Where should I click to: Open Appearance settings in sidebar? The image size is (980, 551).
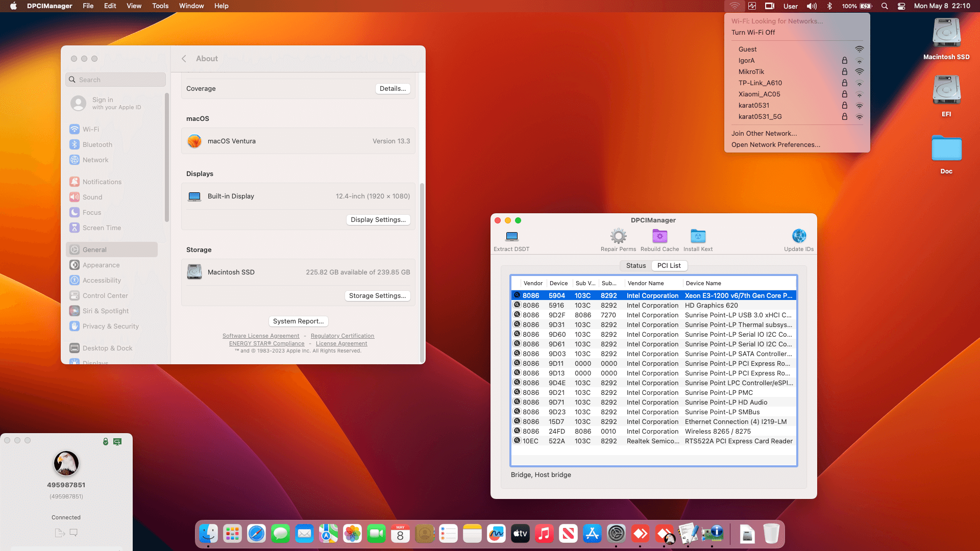pos(112,265)
